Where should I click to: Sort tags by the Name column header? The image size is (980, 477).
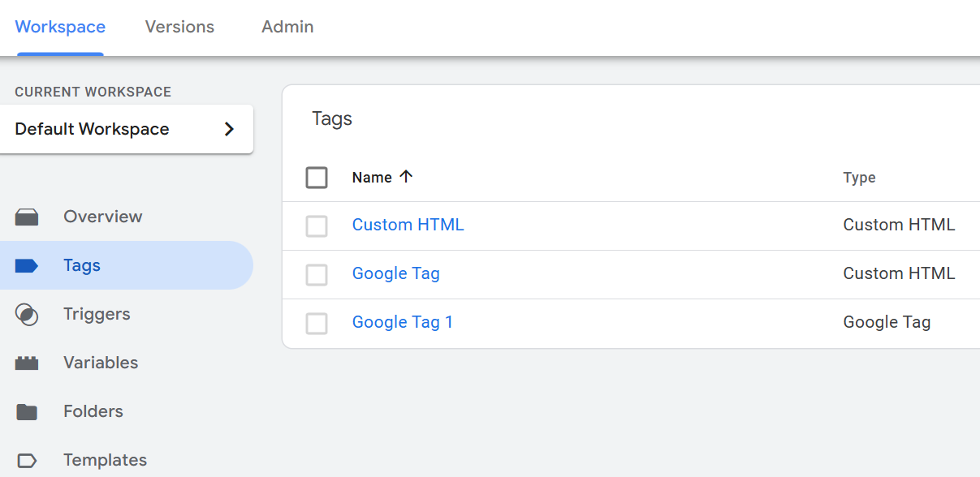372,178
